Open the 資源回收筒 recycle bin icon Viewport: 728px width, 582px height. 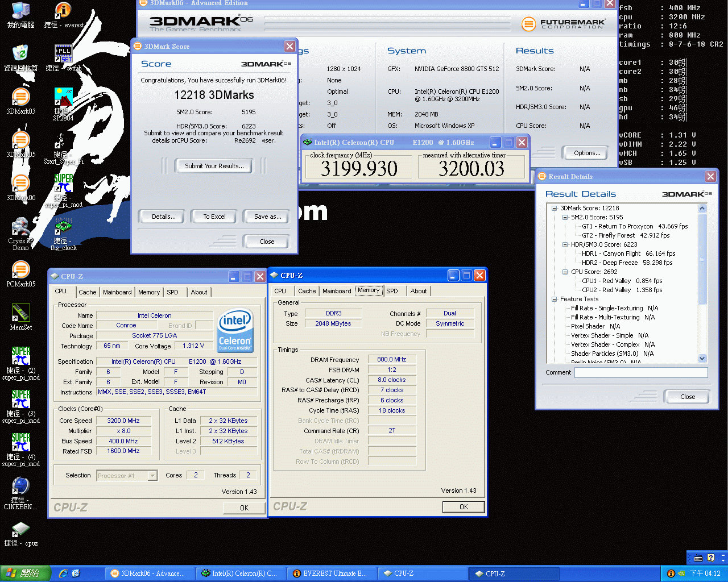coord(20,58)
